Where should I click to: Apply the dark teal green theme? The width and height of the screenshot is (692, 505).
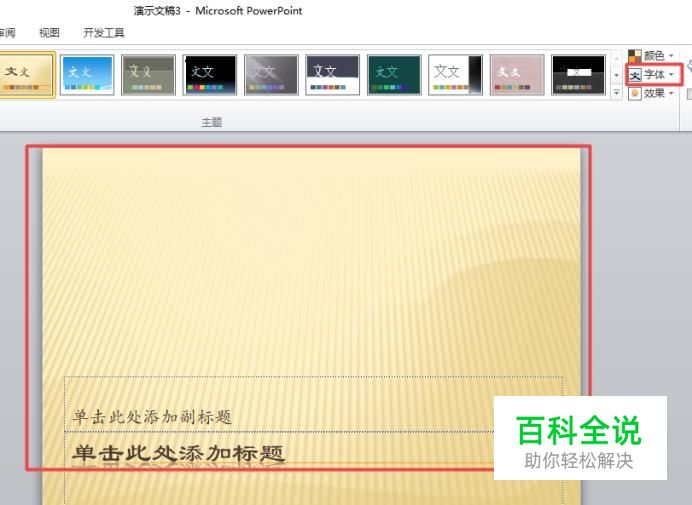tap(394, 75)
